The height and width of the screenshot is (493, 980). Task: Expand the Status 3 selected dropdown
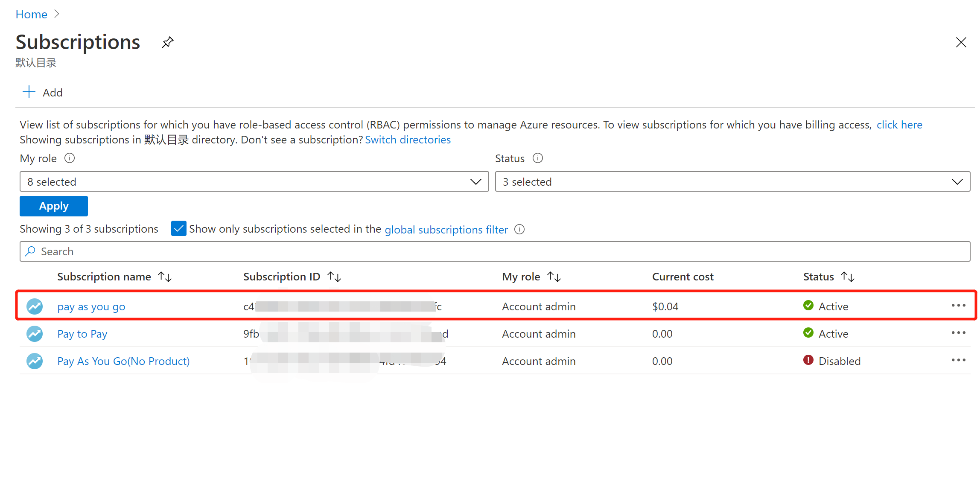[x=732, y=182]
